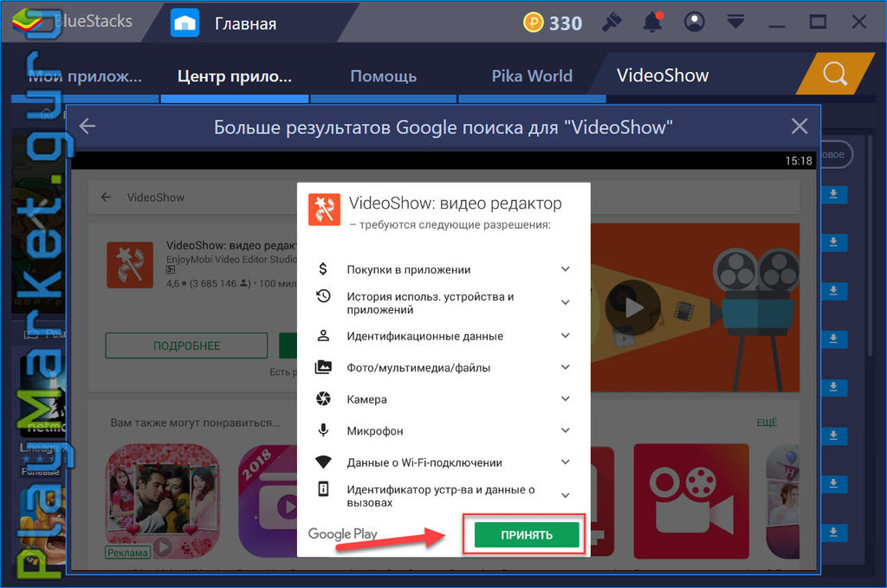This screenshot has width=887, height=588.
Task: Open notifications bell icon
Action: [652, 23]
